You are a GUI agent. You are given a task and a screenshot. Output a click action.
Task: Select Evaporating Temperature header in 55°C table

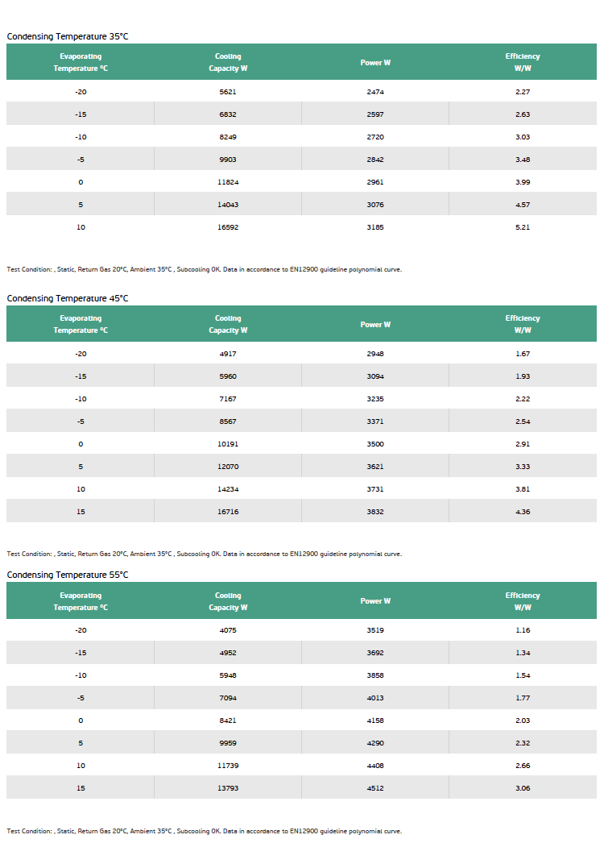pyautogui.click(x=81, y=601)
